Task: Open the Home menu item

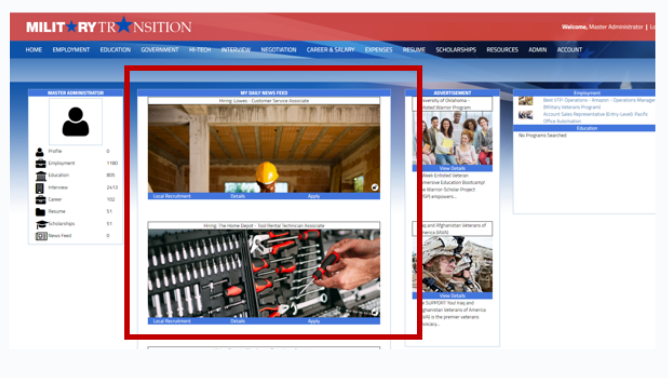Action: tap(34, 50)
